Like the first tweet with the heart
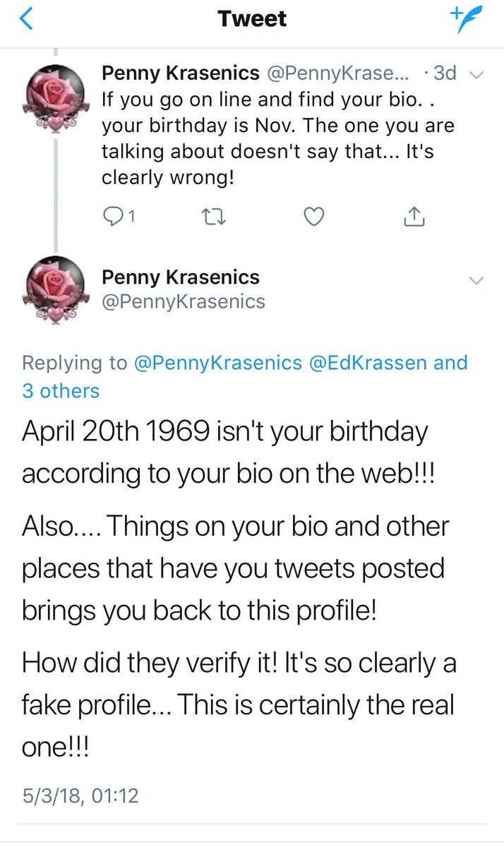504x847 pixels. point(313,218)
